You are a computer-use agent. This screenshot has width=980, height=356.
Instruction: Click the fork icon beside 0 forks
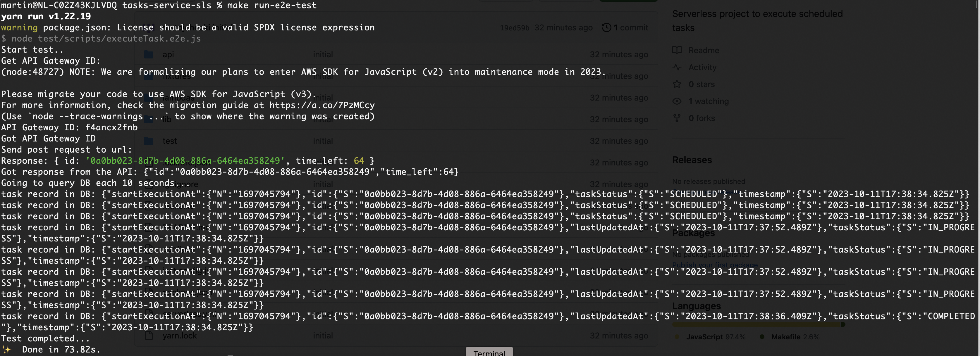[677, 118]
